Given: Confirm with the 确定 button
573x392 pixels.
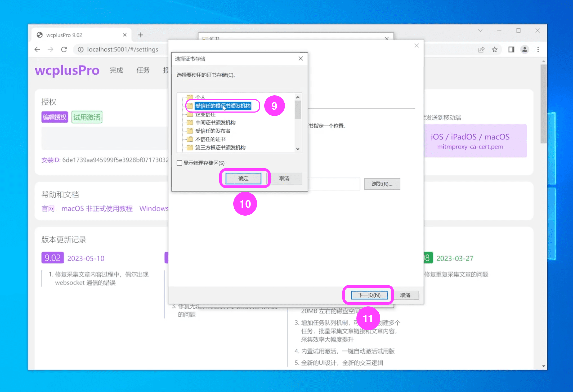Looking at the screenshot, I should pyautogui.click(x=243, y=179).
